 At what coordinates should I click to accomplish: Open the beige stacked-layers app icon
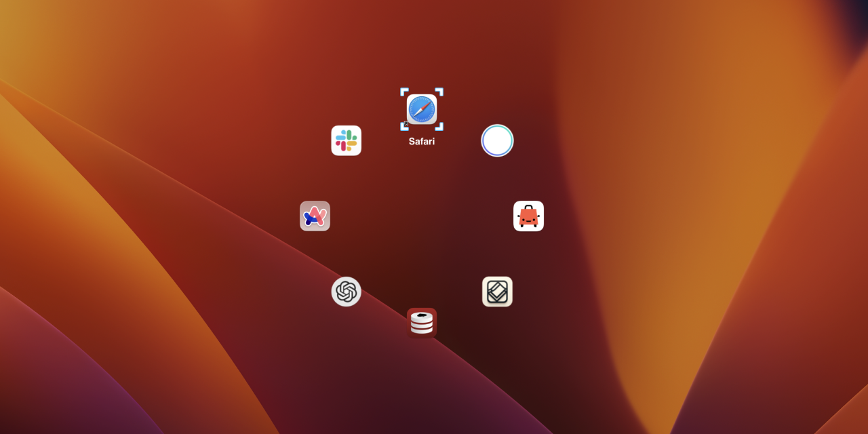click(497, 292)
